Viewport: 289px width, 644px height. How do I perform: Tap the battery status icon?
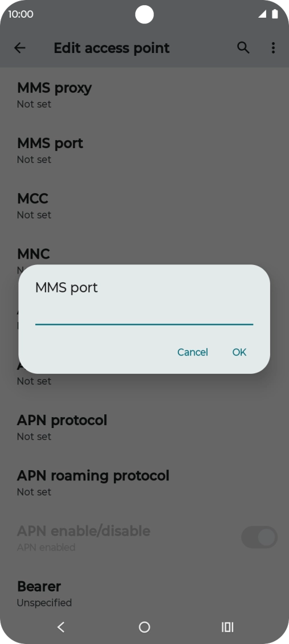tap(275, 14)
